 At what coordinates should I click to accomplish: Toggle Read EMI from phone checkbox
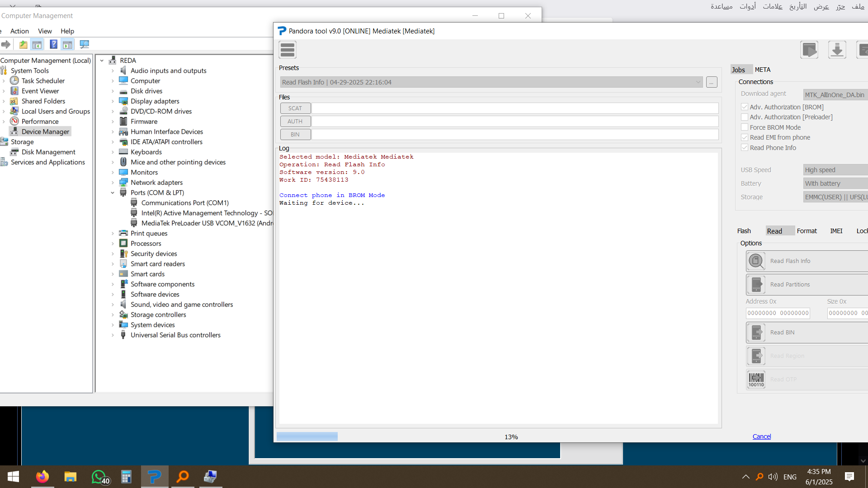pyautogui.click(x=744, y=137)
